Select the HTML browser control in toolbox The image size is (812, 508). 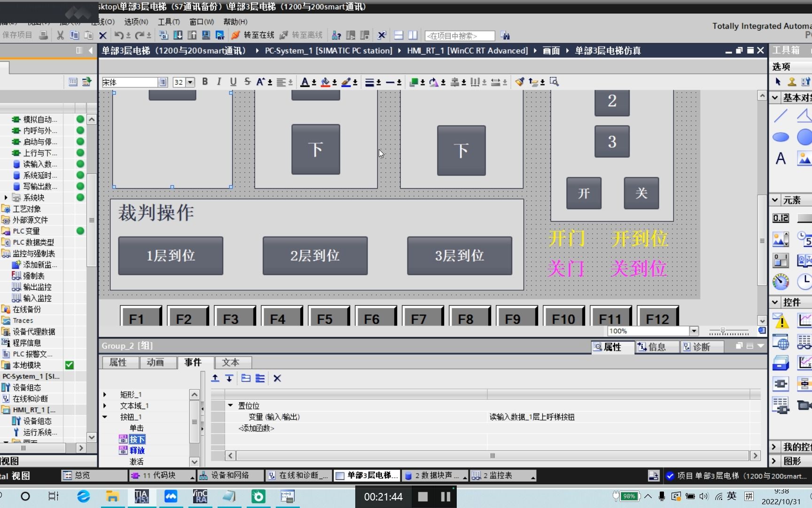pyautogui.click(x=781, y=342)
